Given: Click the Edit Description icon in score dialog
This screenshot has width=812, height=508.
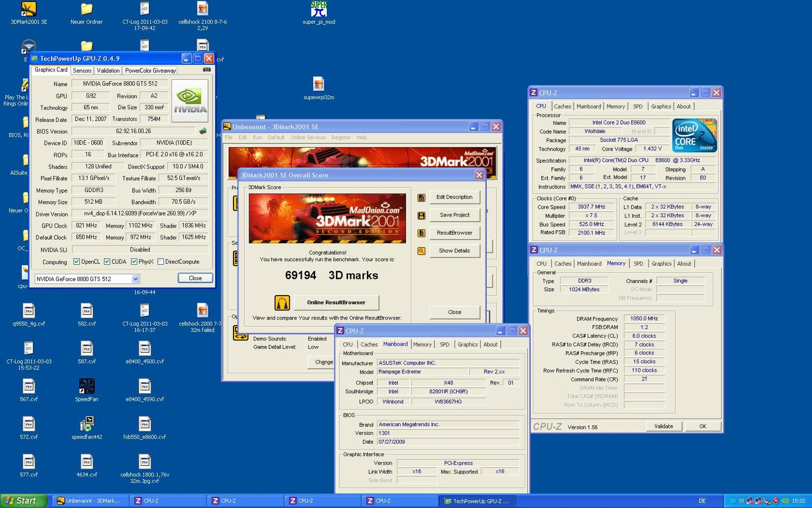Looking at the screenshot, I should pos(421,198).
